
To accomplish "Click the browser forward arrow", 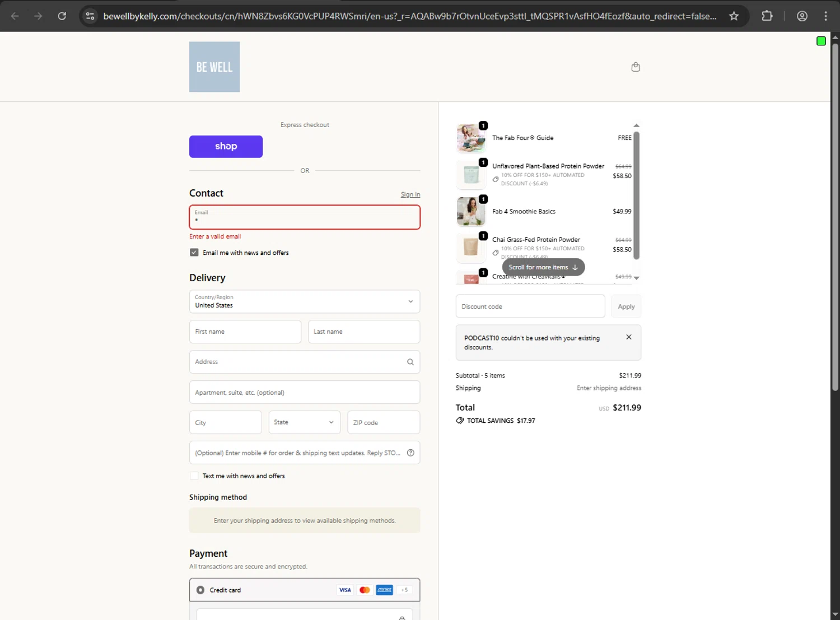I will (38, 16).
